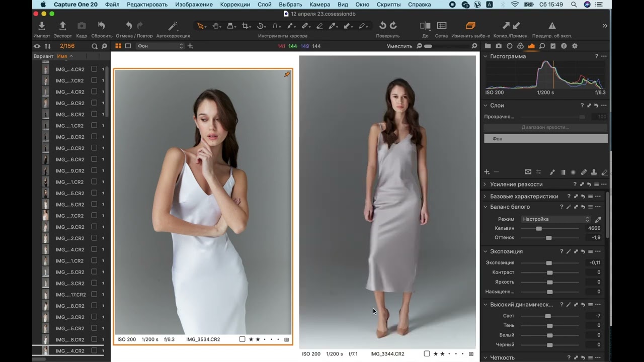
Task: Click the Кельвин value field 4666
Action: [594, 228]
